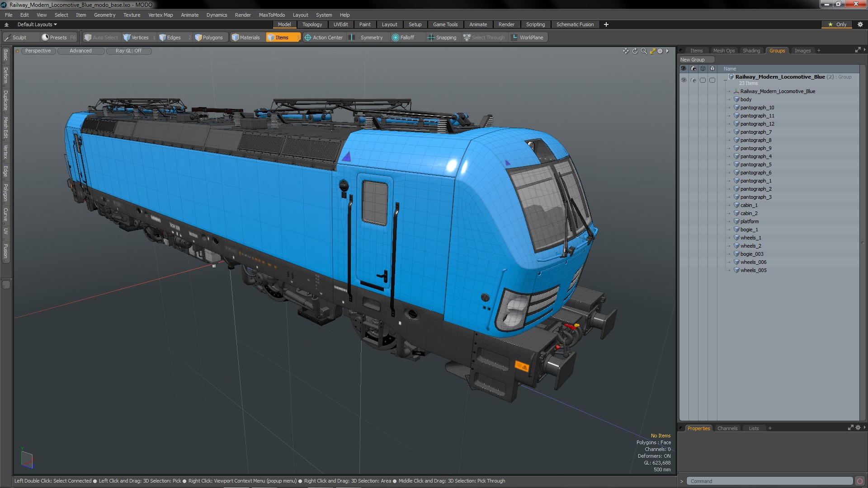This screenshot has width=868, height=488.
Task: Open the WorkPlane tool
Action: pyautogui.click(x=527, y=38)
